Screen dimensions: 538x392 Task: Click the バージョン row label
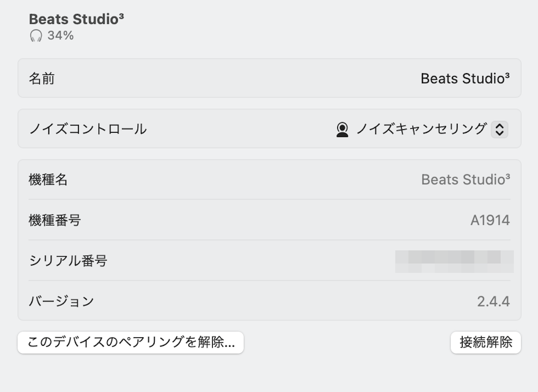61,301
